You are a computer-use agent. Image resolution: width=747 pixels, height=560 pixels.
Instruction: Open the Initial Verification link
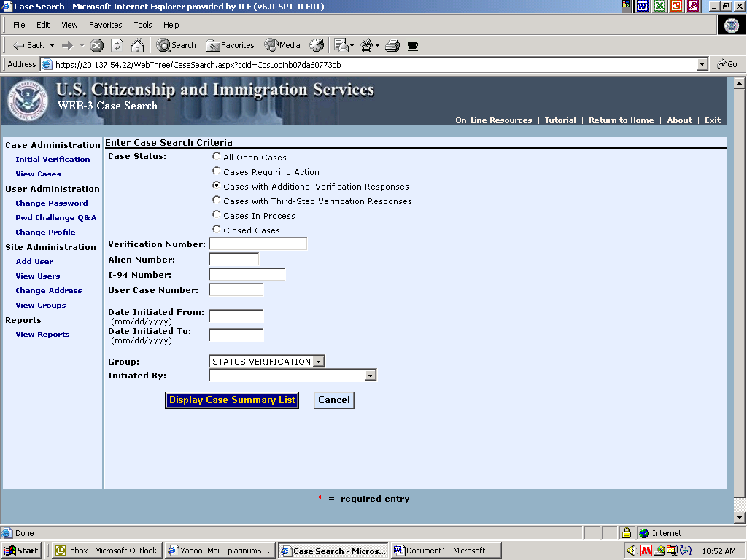pyautogui.click(x=53, y=160)
